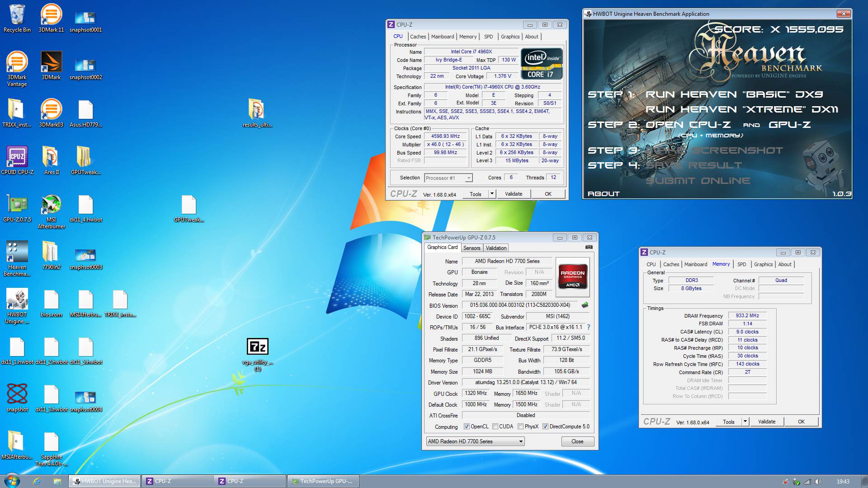Toggle the PhysX checkbox in GPU-Z
The image size is (868, 488).
[x=520, y=427]
